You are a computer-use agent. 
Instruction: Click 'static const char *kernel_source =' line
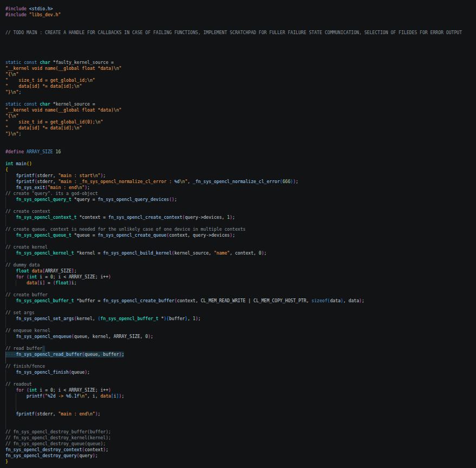50,104
